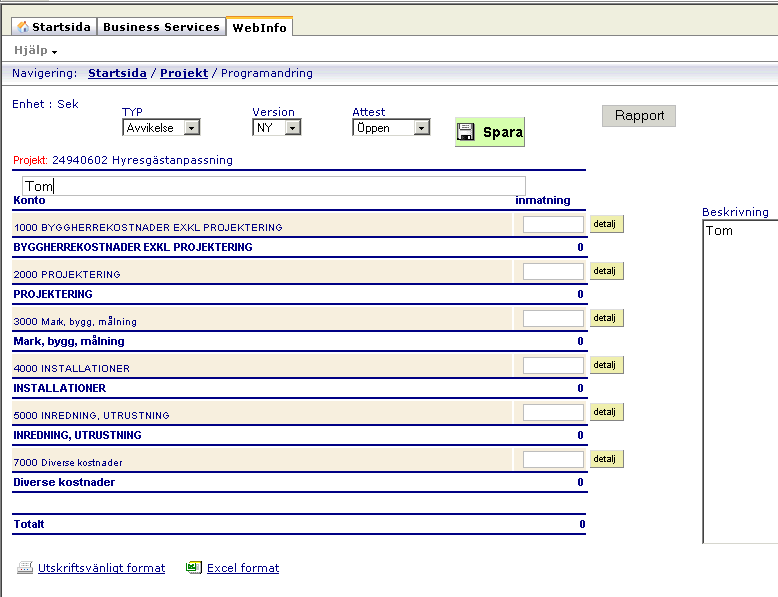Image resolution: width=778 pixels, height=597 pixels.
Task: Follow the Startsida breadcrumb link
Action: 117,73
